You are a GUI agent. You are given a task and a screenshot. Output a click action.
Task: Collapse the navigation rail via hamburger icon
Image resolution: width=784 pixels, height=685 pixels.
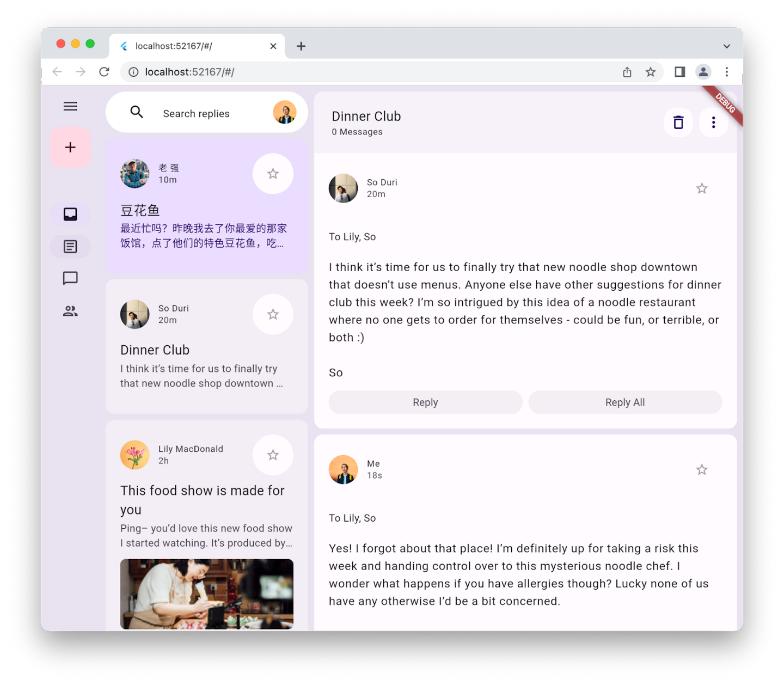pyautogui.click(x=70, y=106)
